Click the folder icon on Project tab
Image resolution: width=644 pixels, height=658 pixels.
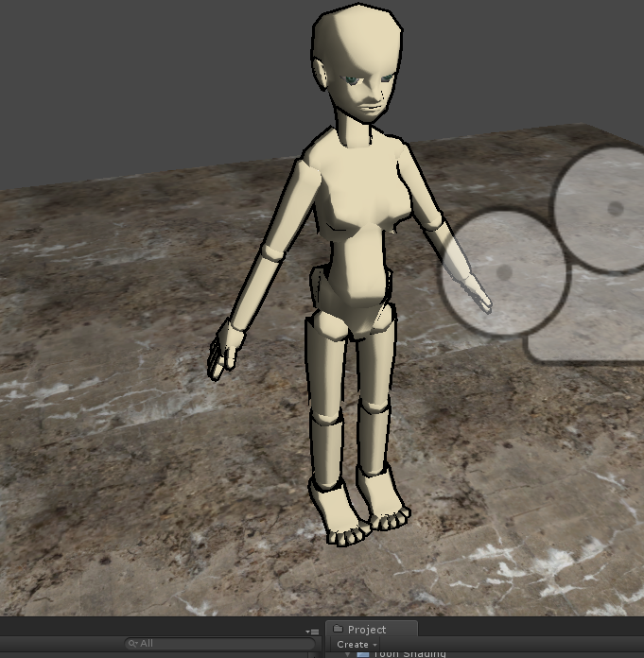338,630
